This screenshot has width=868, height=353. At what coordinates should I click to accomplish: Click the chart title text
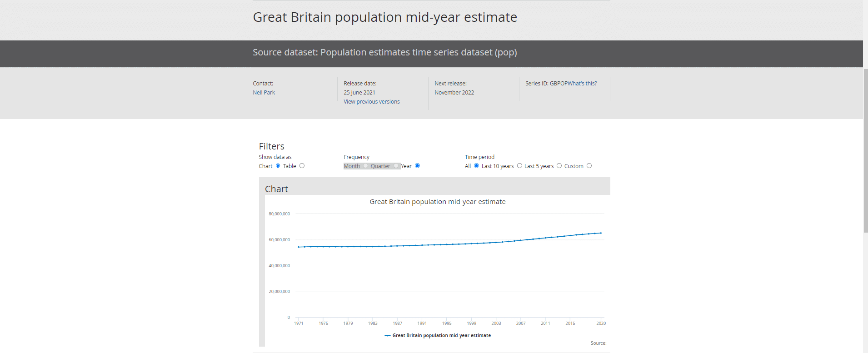click(437, 202)
